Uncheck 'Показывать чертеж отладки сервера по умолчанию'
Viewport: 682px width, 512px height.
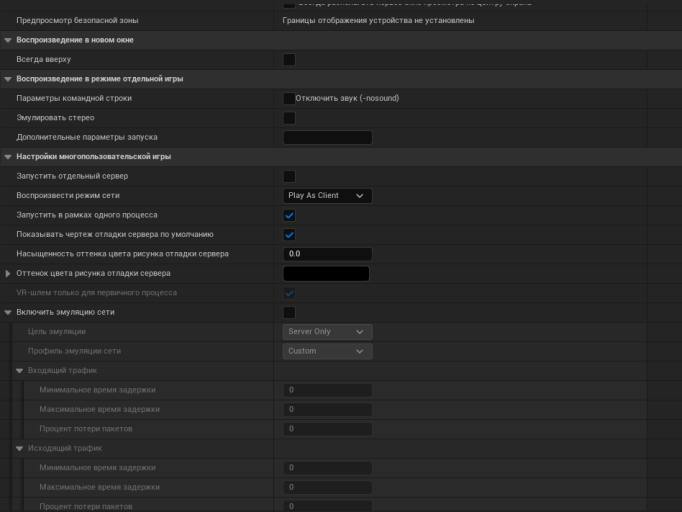point(289,234)
